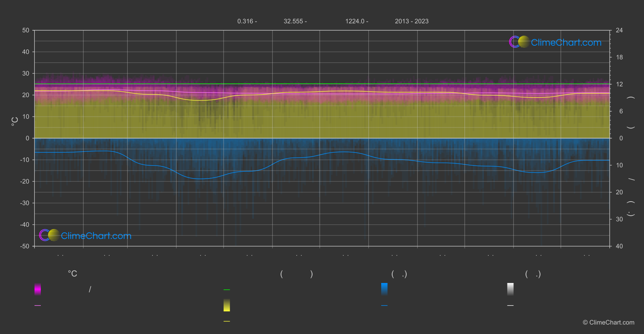
Task: Click the yellow line legend marker
Action: tap(227, 321)
